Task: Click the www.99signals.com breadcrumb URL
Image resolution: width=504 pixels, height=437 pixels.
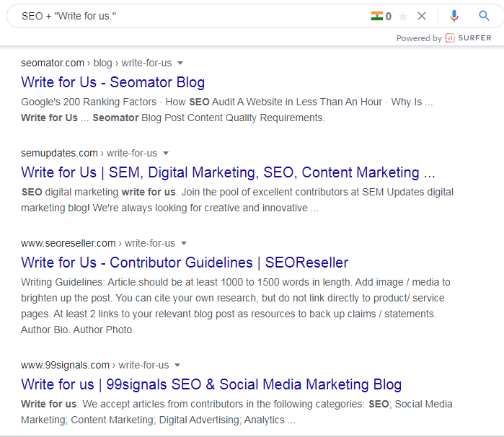Action: [x=66, y=365]
